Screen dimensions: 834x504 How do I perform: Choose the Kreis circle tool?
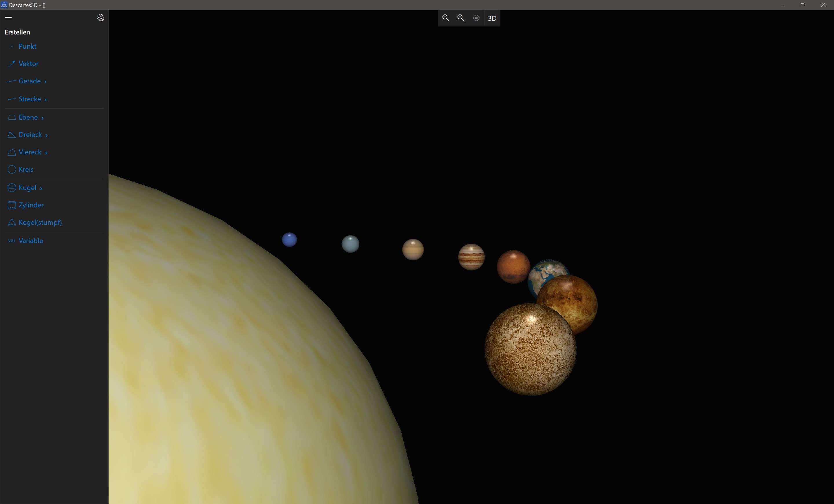click(26, 169)
